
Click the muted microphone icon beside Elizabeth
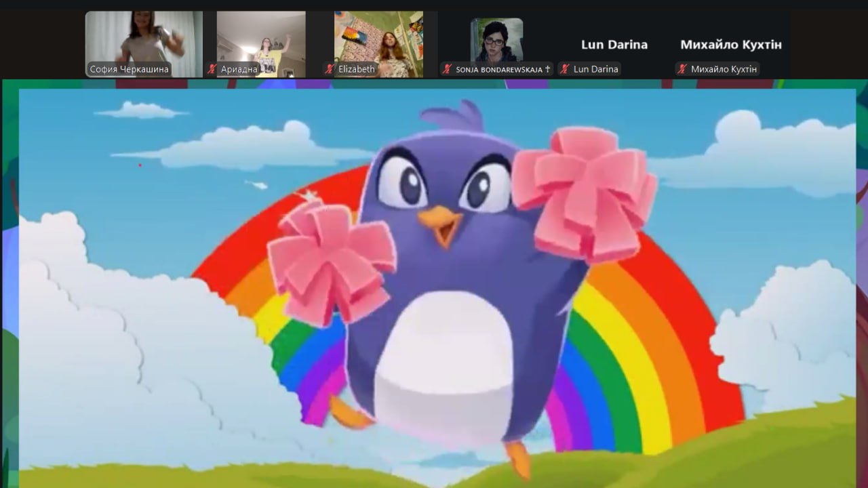(x=330, y=69)
